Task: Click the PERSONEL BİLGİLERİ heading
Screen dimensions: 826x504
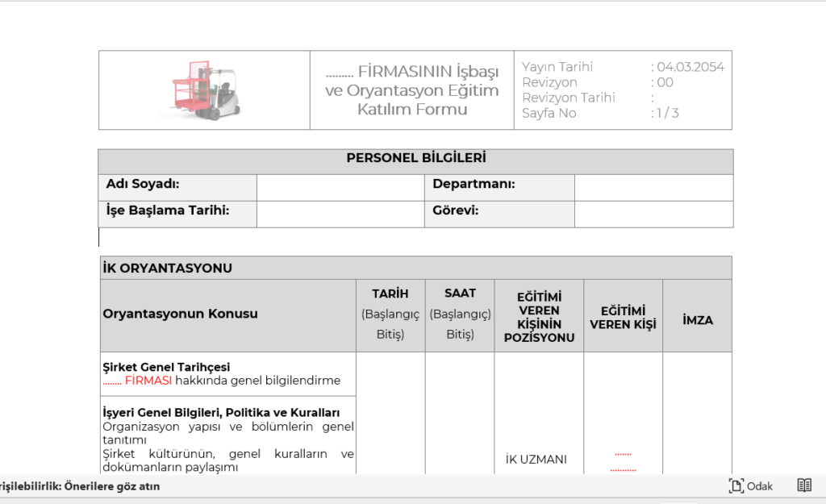Action: (415, 158)
